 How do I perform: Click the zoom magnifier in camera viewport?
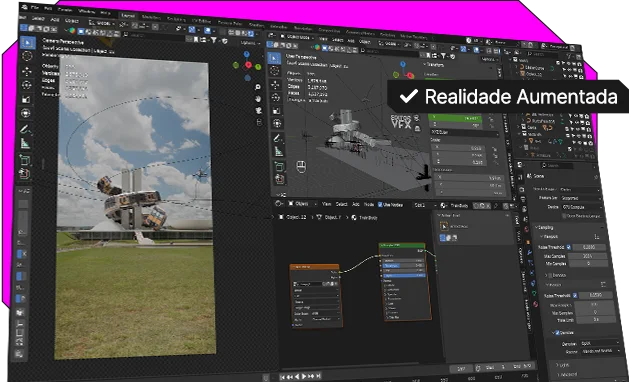point(258,87)
